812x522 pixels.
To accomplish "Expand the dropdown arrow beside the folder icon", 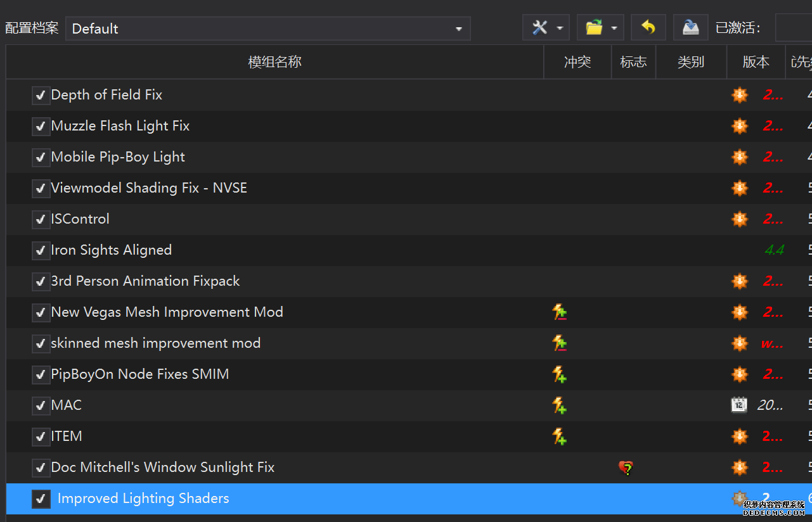I will pyautogui.click(x=614, y=29).
